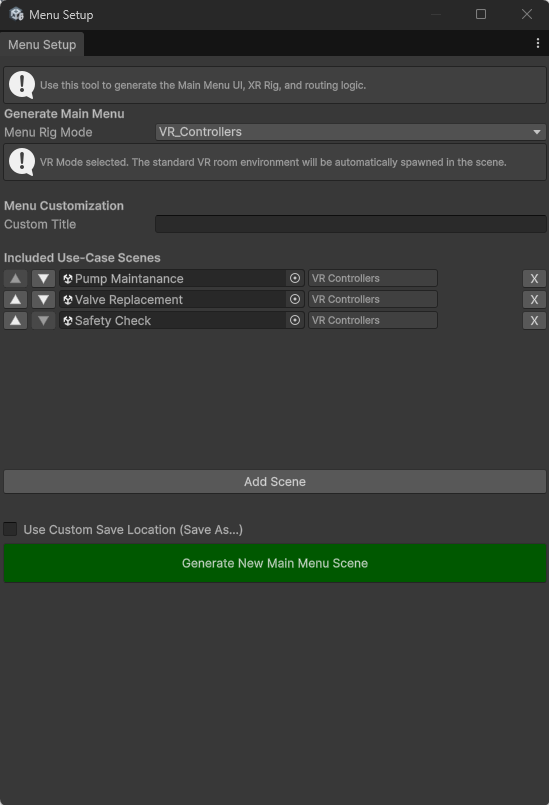Viewport: 549px width, 805px height.
Task: Click Included Use-Case Scenes heading
Action: tap(82, 258)
